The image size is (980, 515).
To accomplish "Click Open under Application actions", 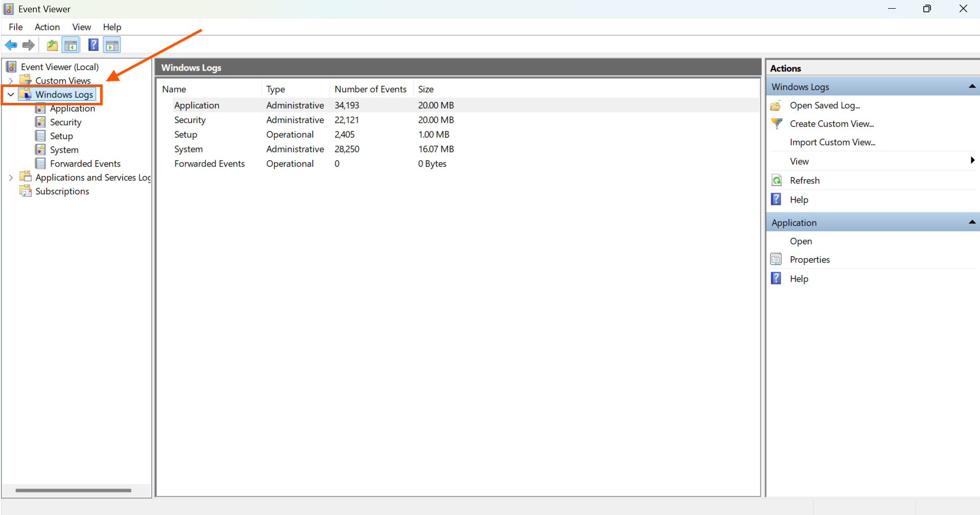I will (801, 241).
